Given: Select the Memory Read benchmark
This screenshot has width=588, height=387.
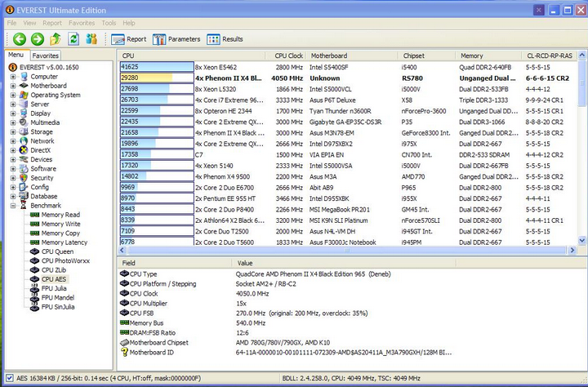Looking at the screenshot, I should click(x=60, y=215).
